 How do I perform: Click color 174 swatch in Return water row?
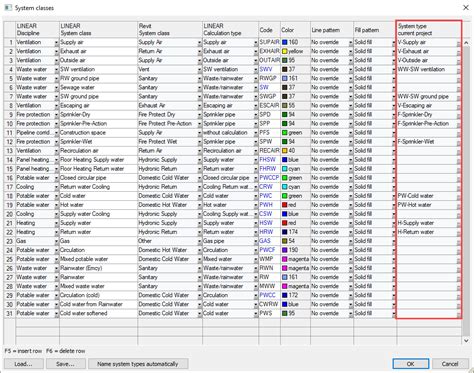(x=284, y=232)
